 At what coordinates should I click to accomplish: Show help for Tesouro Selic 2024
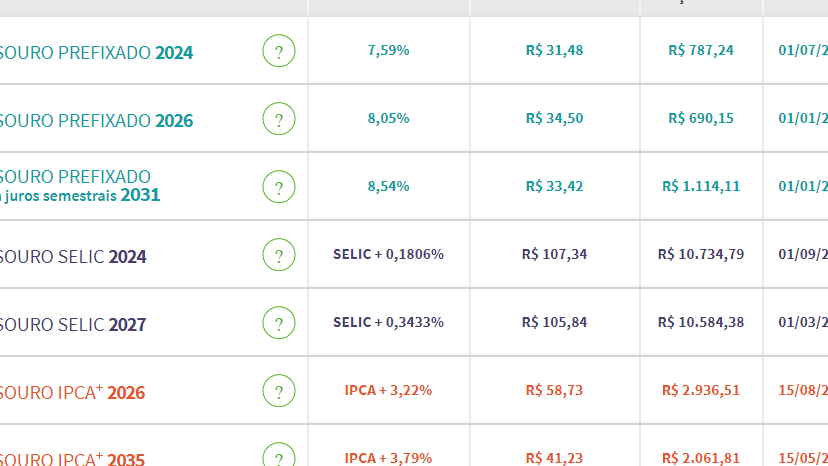point(279,255)
